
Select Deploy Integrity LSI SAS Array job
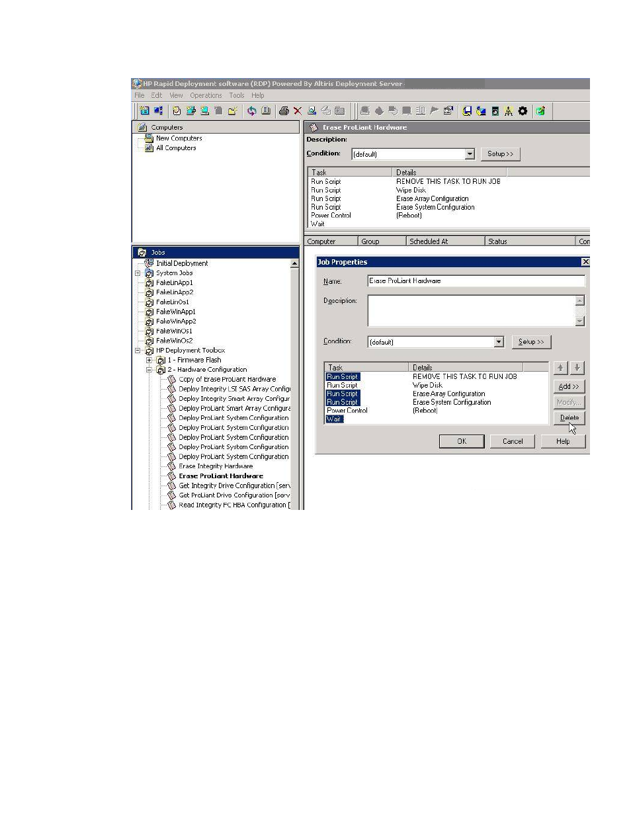234,390
